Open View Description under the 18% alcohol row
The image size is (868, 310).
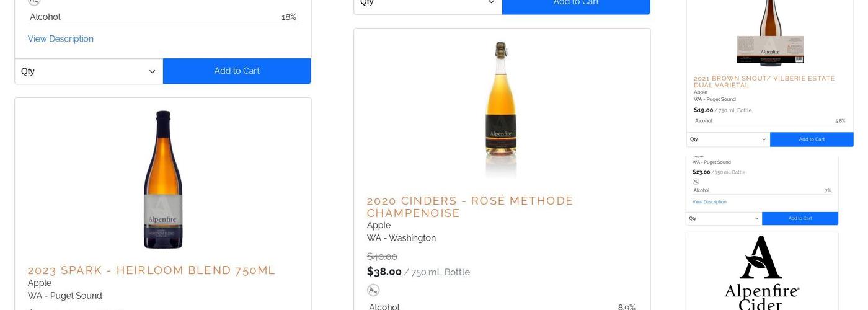(x=61, y=39)
